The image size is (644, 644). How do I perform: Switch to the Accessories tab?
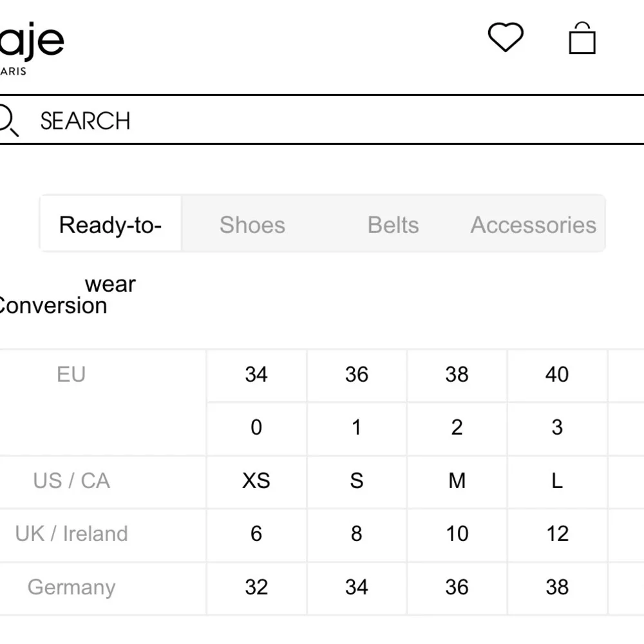click(533, 225)
